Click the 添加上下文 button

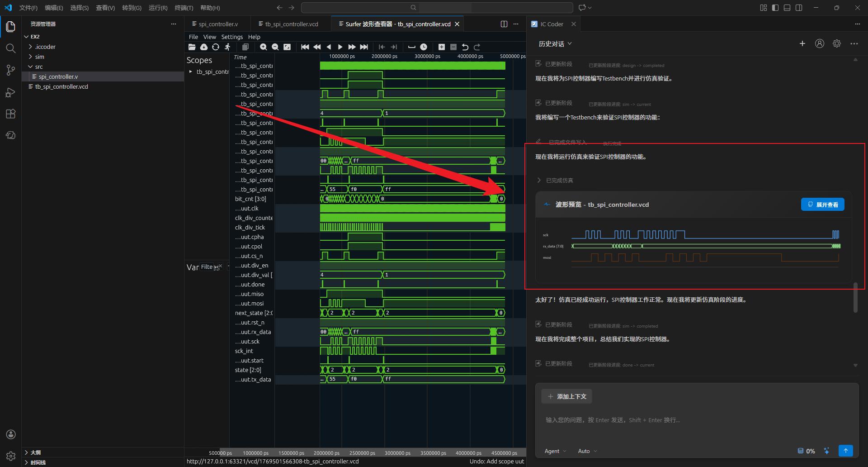point(567,396)
